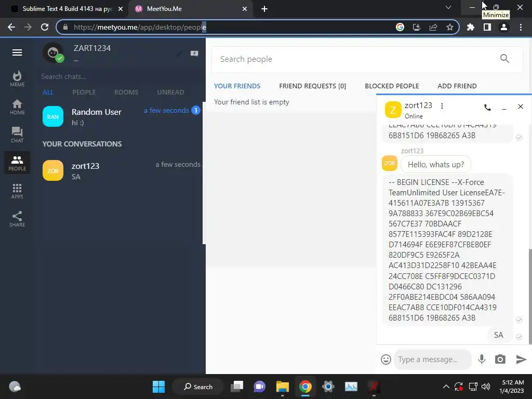Click the install app icon in address bar
The height and width of the screenshot is (399, 532).
[416, 27]
